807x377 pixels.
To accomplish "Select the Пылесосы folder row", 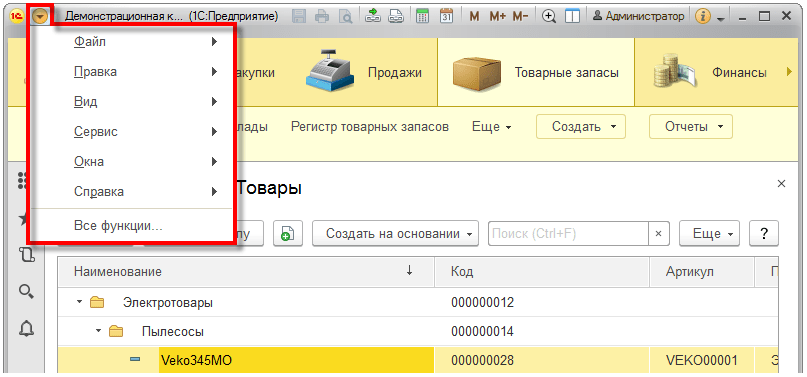I will pyautogui.click(x=417, y=331).
